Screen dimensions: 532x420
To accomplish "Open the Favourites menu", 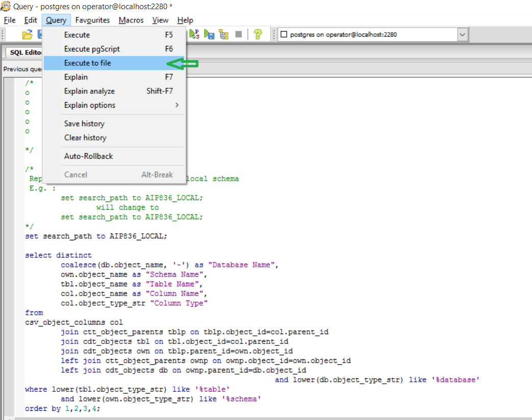I will (x=92, y=20).
